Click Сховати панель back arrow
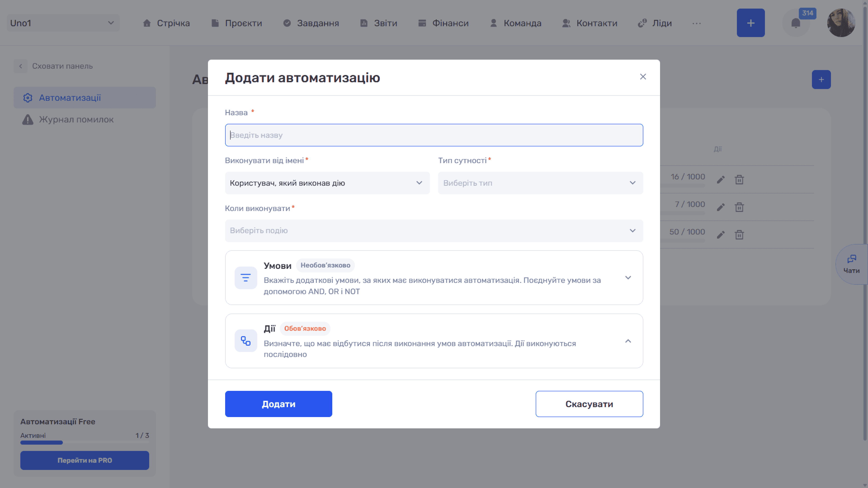The image size is (868, 488). pyautogui.click(x=21, y=66)
